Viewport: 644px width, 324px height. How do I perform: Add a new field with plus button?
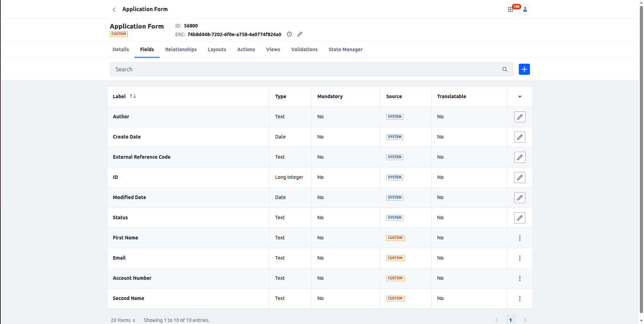point(524,69)
